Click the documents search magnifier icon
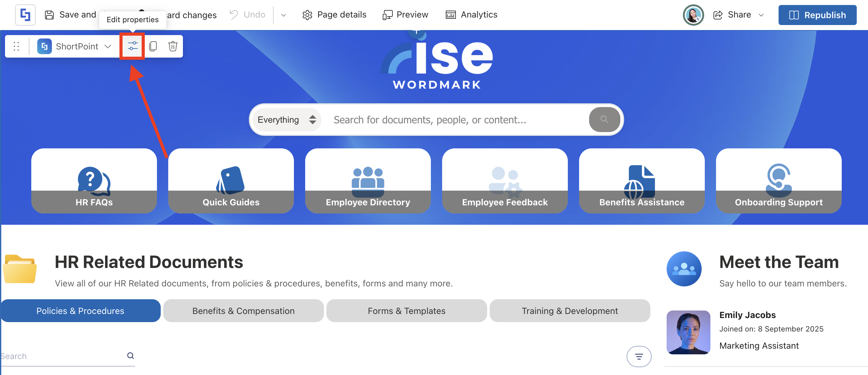868x375 pixels. tap(130, 356)
